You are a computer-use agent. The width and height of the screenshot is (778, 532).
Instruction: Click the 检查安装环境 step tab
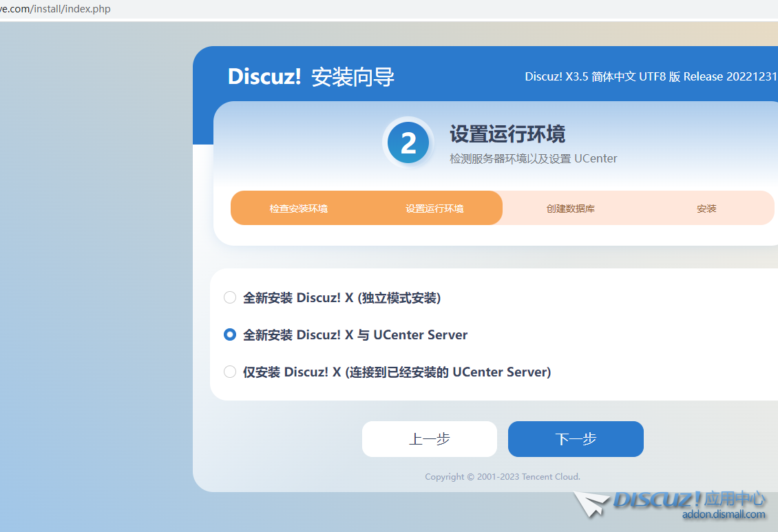click(298, 209)
